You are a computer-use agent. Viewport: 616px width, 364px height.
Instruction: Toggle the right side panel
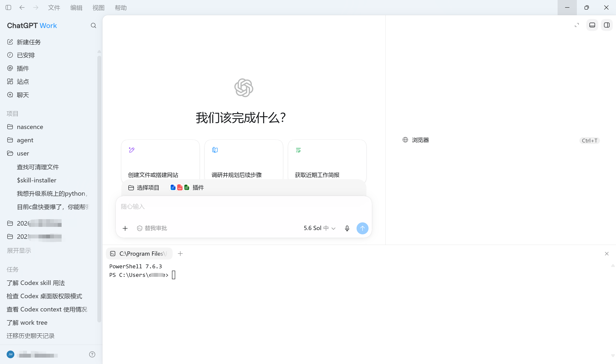pyautogui.click(x=607, y=25)
